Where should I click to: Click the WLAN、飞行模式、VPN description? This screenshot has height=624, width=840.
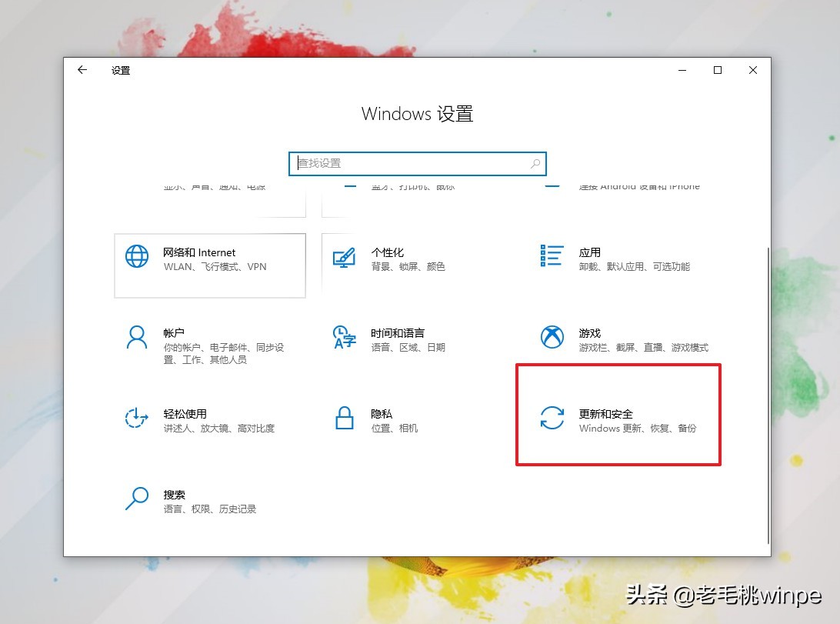(x=215, y=267)
